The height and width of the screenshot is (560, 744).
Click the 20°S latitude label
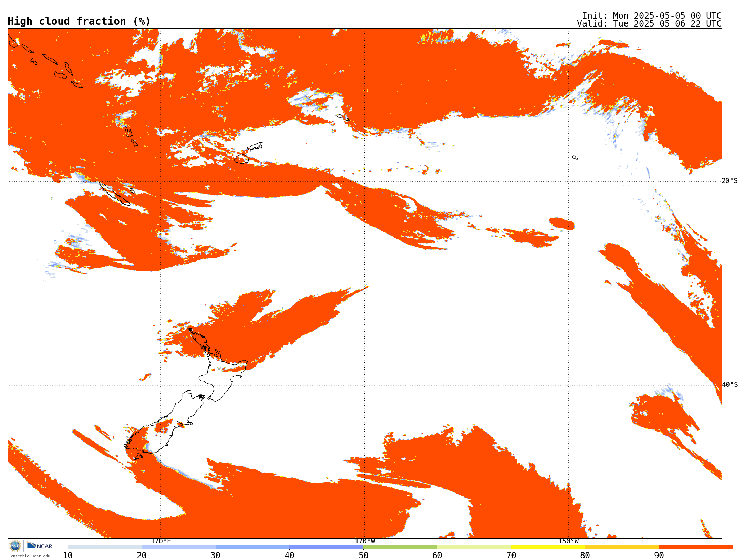tap(730, 181)
